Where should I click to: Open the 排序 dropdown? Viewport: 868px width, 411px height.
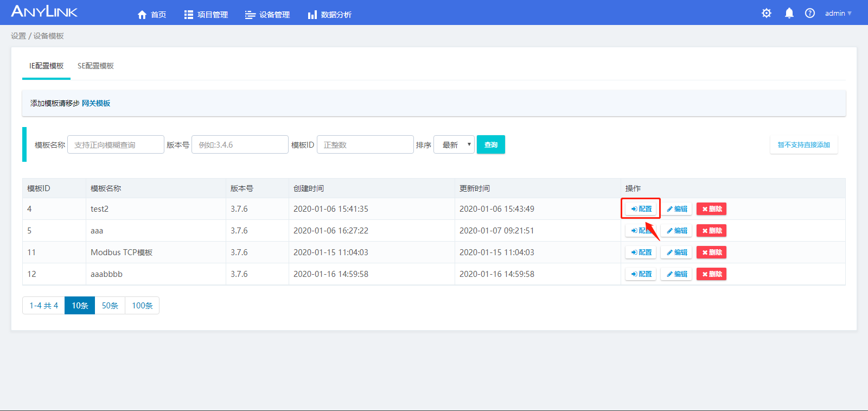point(454,144)
